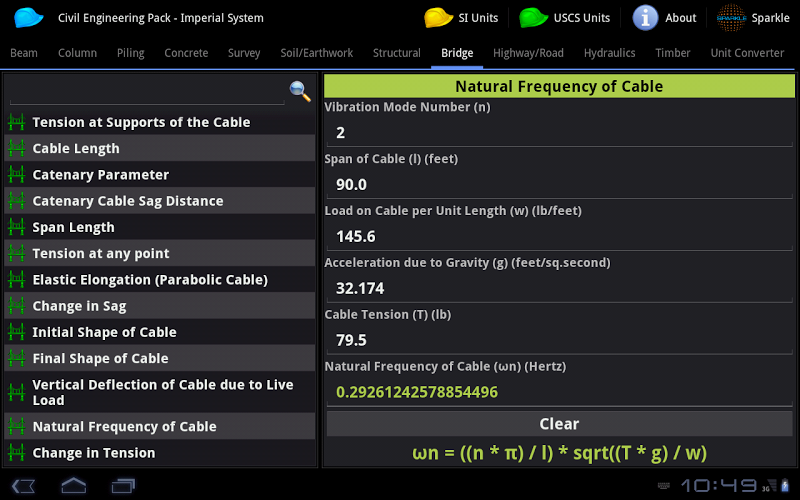Open Initial Shape of Cable
800x500 pixels.
[160, 332]
